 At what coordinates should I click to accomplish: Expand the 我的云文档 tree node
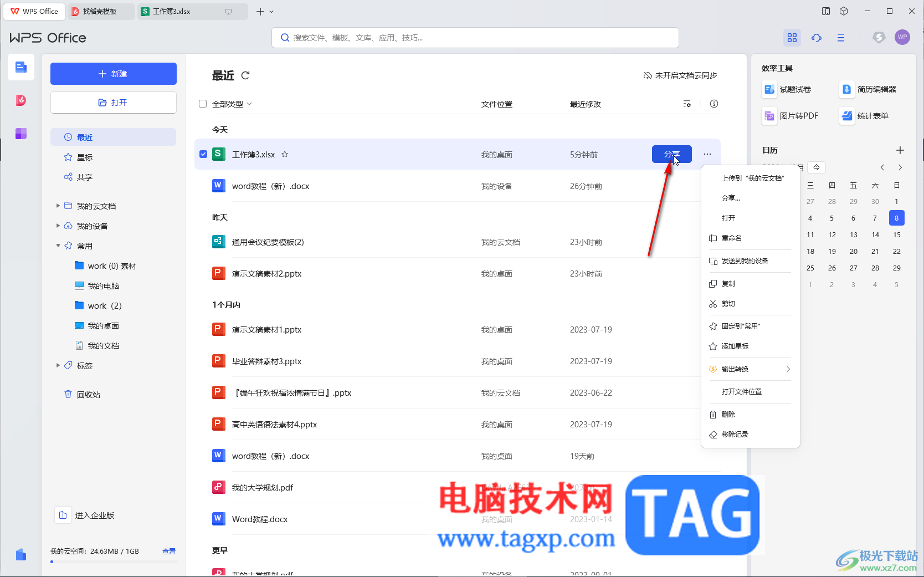click(x=58, y=206)
